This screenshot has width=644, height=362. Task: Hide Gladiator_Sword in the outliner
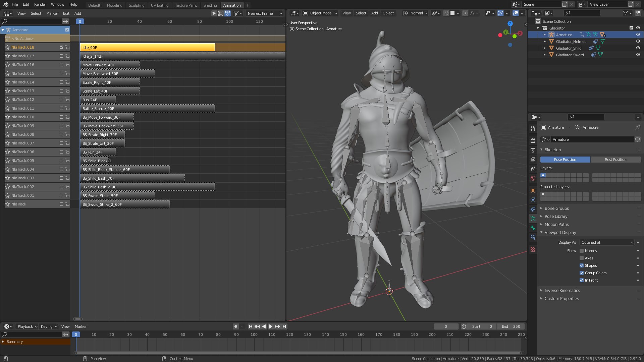pyautogui.click(x=638, y=55)
